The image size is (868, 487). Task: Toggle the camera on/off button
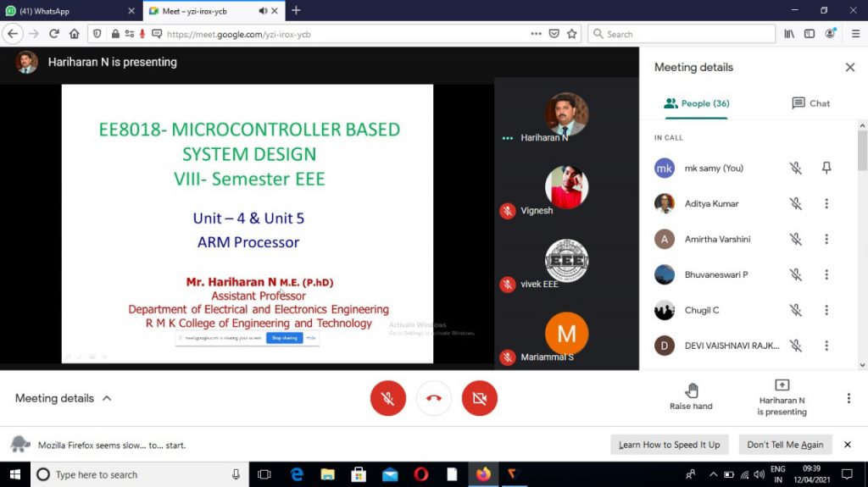(479, 398)
